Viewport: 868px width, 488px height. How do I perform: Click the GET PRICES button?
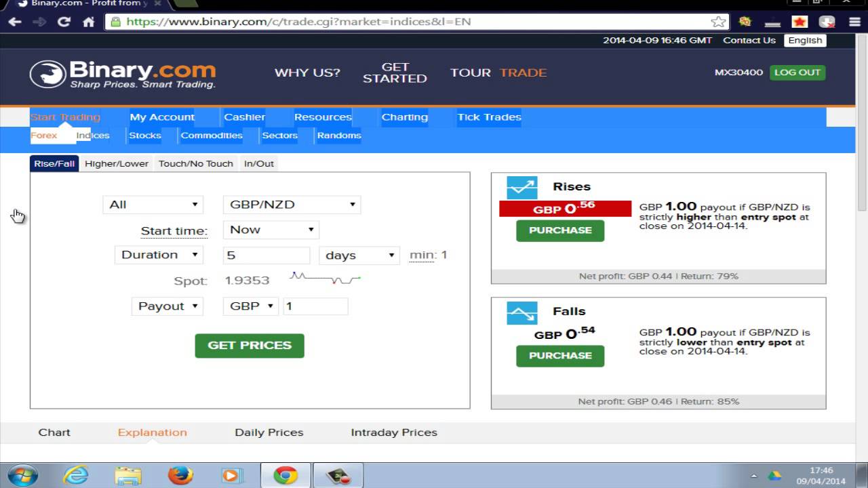[250, 346]
